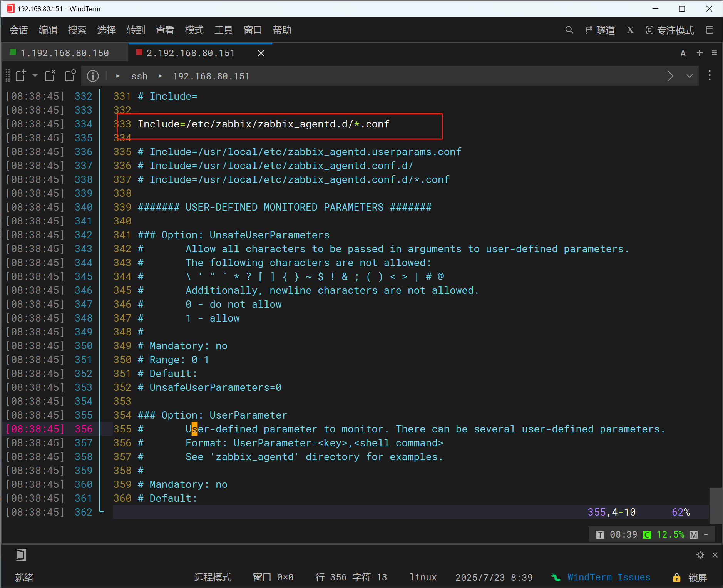The image size is (723, 588).
Task: Click the '### Option: UnsafeUserParameters' line
Action: 234,235
